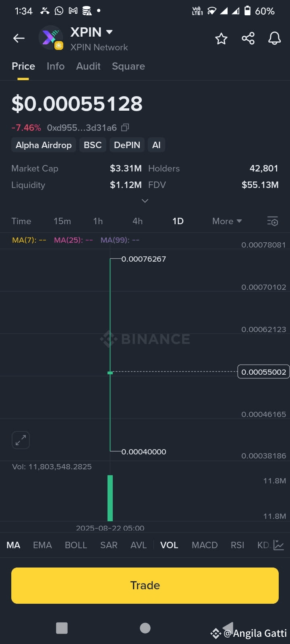Viewport: 290px width, 644px height.
Task: Tap the yellow Trade button
Action: [x=145, y=585]
